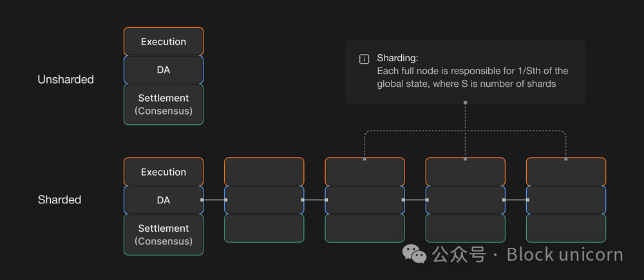Click the info icon in the Sharding callout
This screenshot has width=644, height=280.
tap(364, 59)
